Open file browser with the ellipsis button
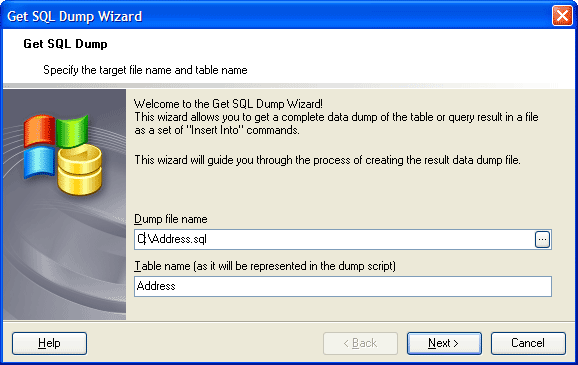The image size is (578, 365). point(542,239)
